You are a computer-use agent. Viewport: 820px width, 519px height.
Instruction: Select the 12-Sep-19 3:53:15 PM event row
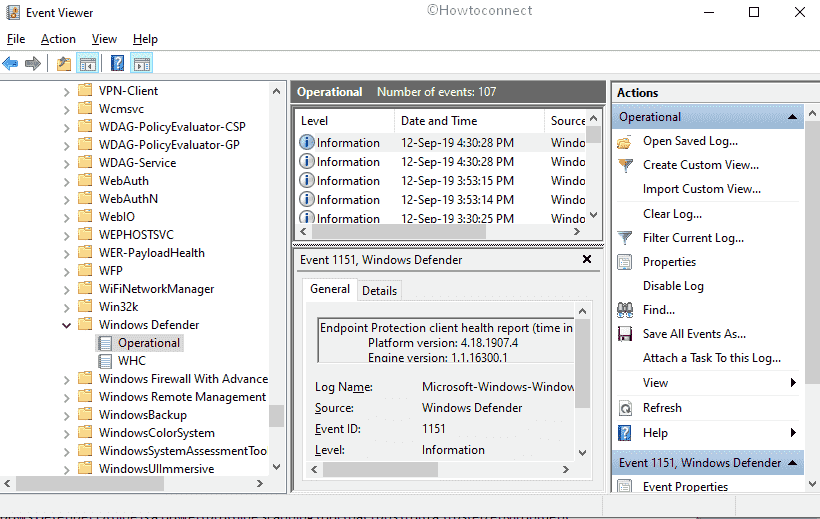click(x=441, y=180)
